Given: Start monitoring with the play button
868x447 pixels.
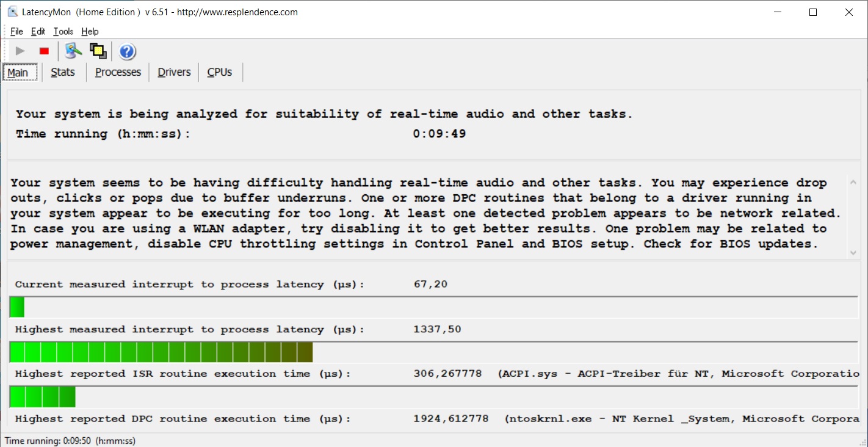Looking at the screenshot, I should click(x=20, y=51).
